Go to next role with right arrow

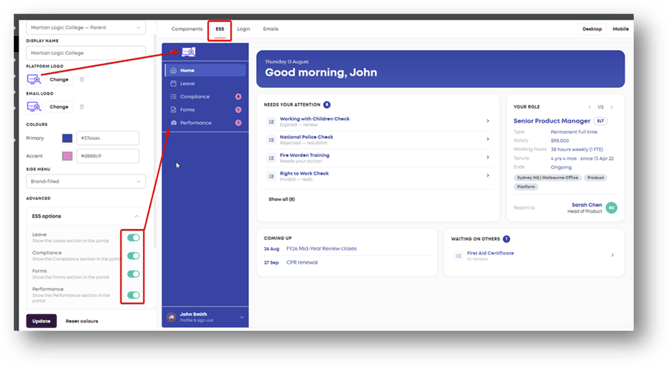[x=611, y=107]
